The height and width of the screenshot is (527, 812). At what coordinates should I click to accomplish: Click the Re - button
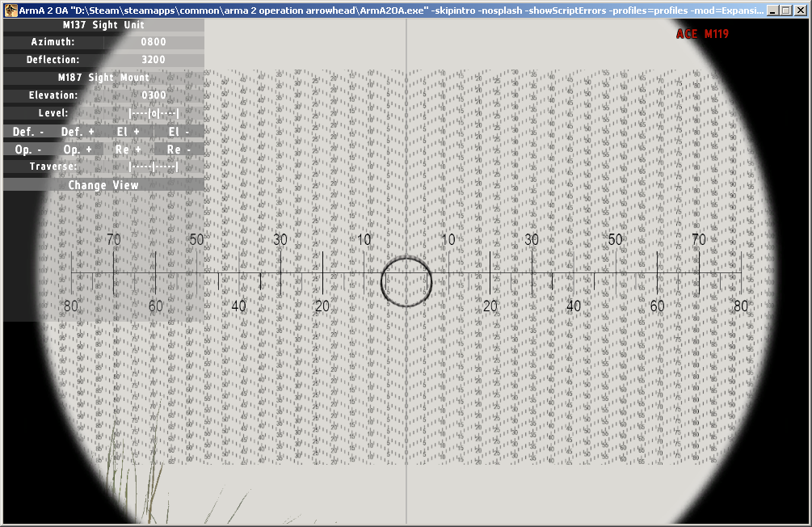click(x=179, y=150)
